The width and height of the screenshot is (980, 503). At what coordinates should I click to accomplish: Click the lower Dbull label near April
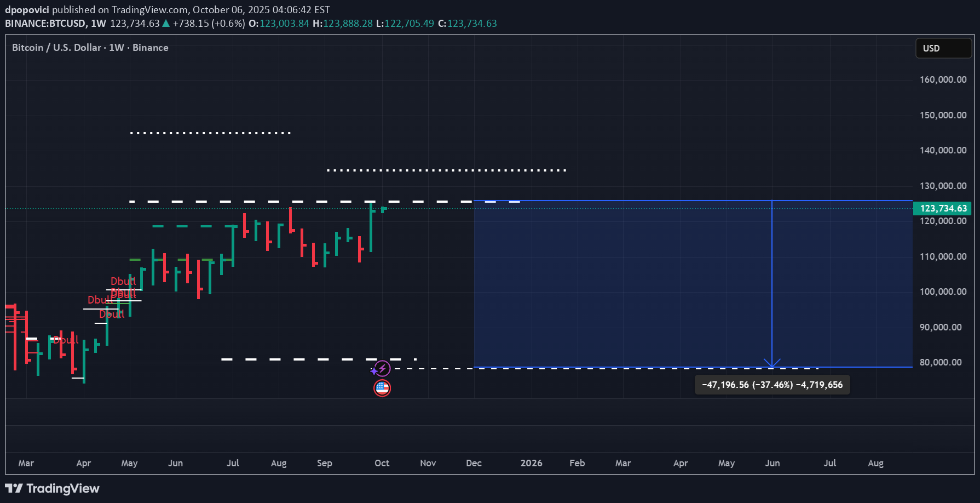point(65,340)
